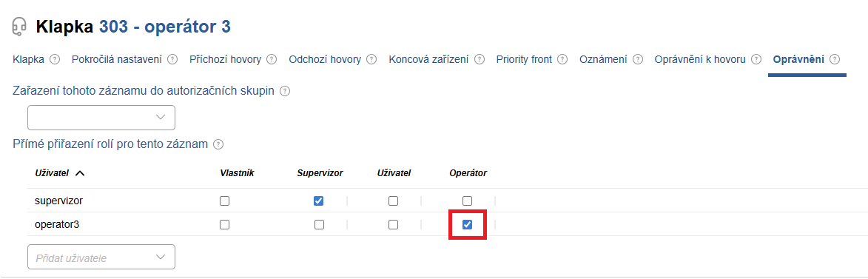Screen dimensions: 868x279
Task: Click the headset icon beside Klapka title
Action: pos(19,27)
